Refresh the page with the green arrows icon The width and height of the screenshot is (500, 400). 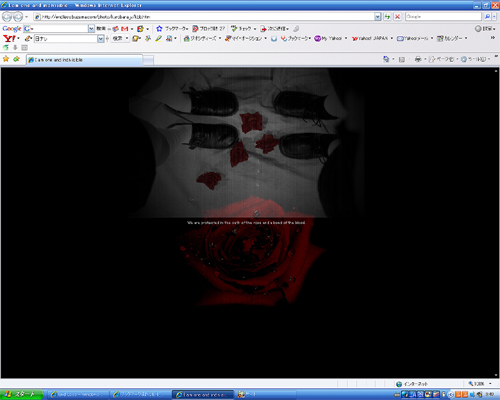pos(387,16)
